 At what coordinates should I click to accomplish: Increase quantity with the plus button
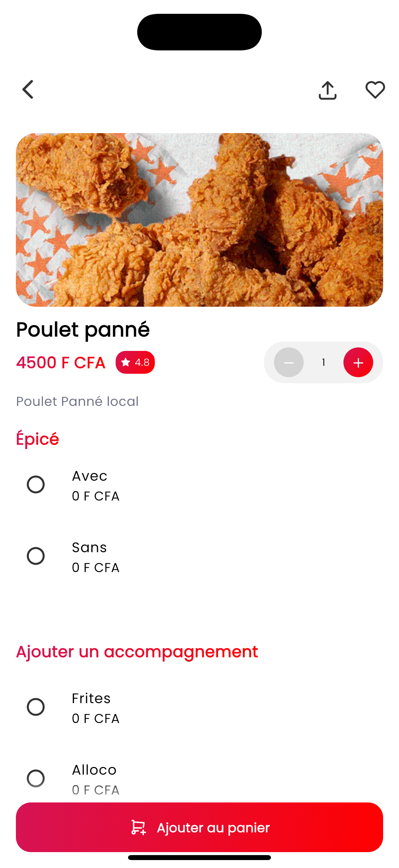pyautogui.click(x=358, y=362)
